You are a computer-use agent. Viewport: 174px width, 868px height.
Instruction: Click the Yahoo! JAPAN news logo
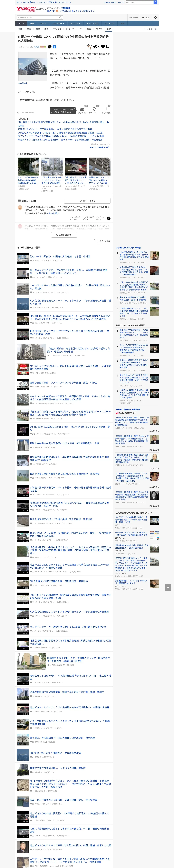[31, 9]
